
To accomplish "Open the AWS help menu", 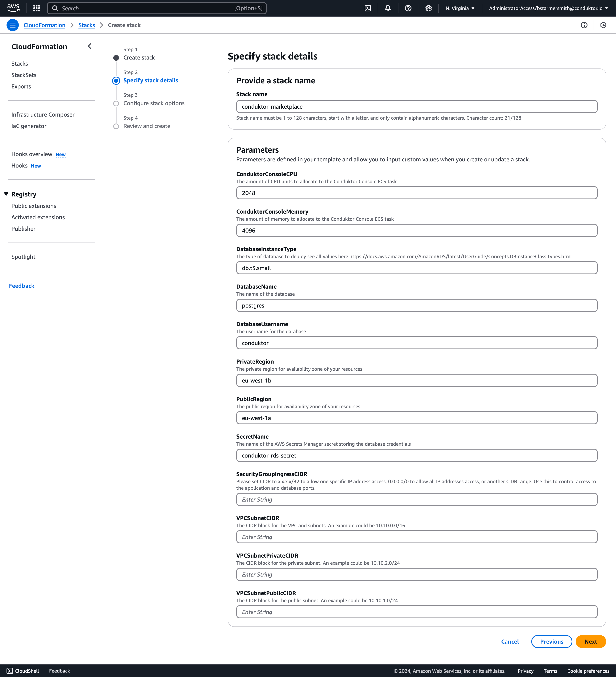I will pyautogui.click(x=408, y=8).
